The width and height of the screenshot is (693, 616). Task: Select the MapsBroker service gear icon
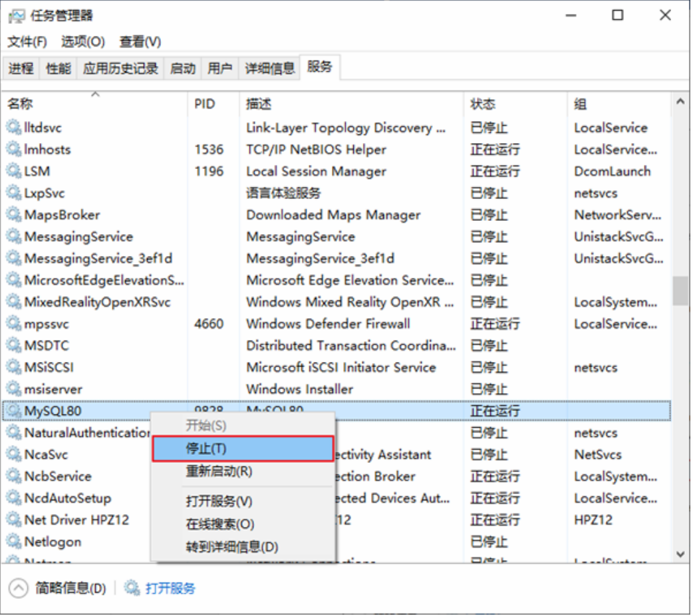pos(14,214)
